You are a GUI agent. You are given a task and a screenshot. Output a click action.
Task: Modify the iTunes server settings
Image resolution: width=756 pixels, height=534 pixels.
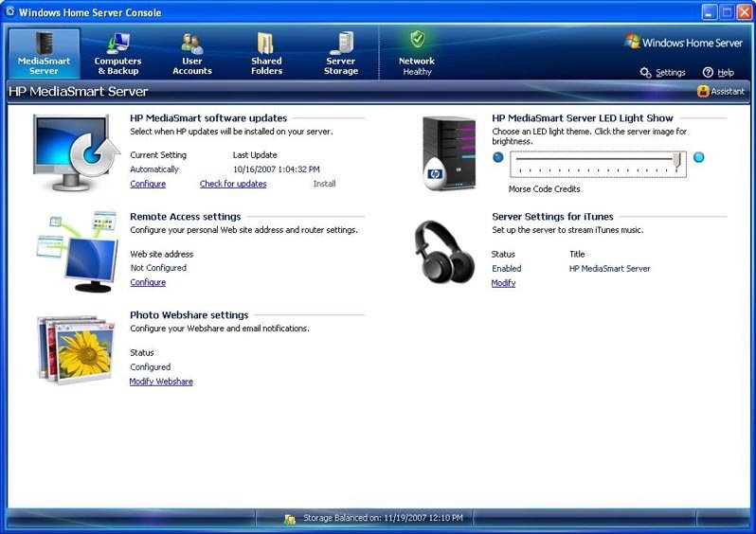503,283
